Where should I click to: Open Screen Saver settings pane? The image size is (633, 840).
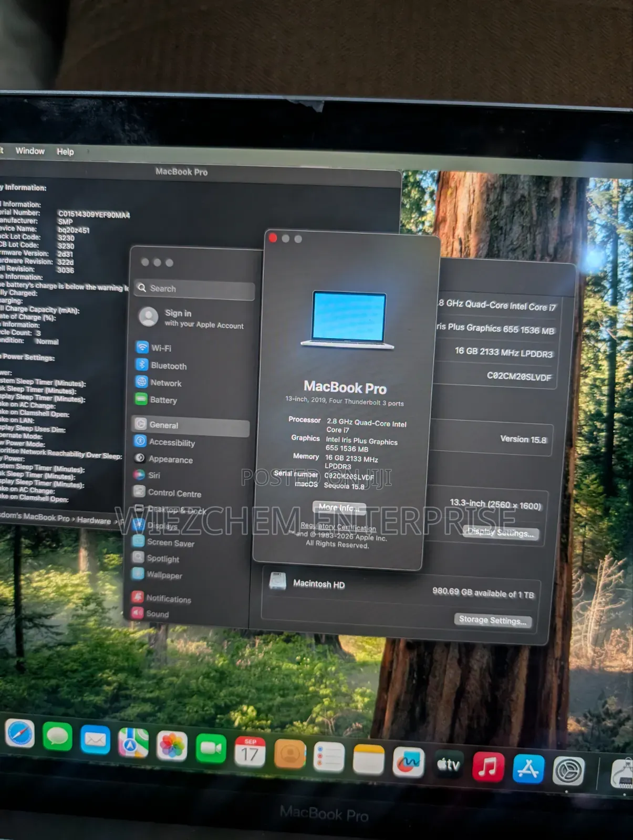coord(163,542)
